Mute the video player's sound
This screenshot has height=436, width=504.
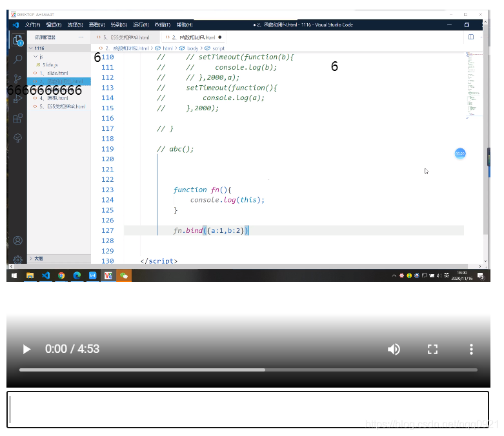[x=394, y=349]
